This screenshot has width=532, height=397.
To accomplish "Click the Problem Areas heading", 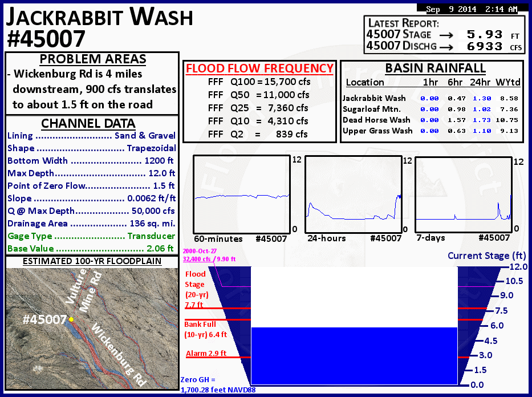I will [x=93, y=59].
